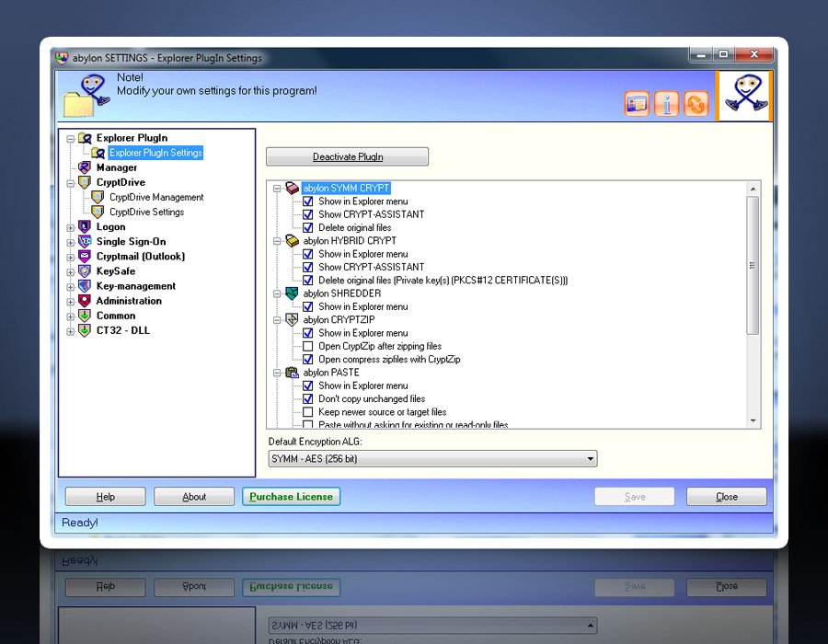Select Explorer PlugIn Settings in tree
The height and width of the screenshot is (644, 828).
pos(155,153)
